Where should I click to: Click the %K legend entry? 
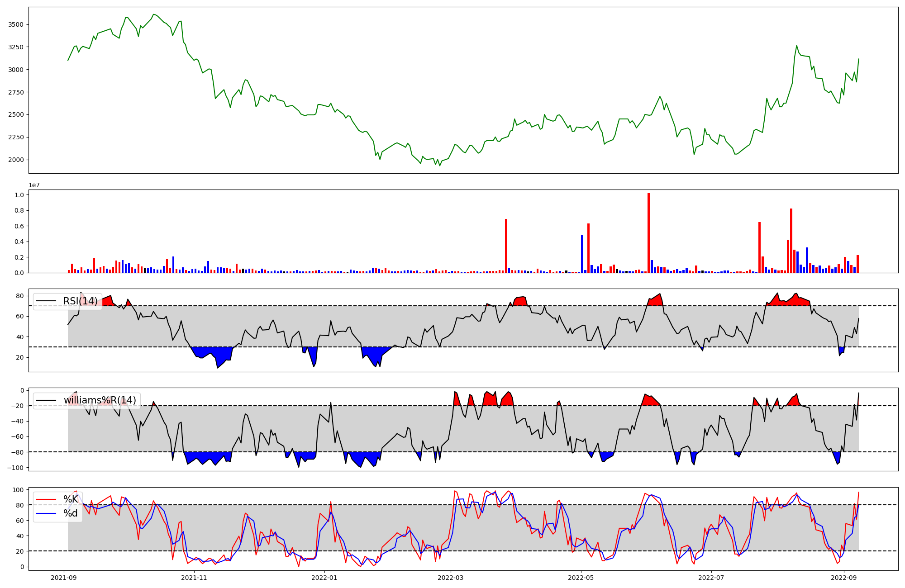coord(70,499)
